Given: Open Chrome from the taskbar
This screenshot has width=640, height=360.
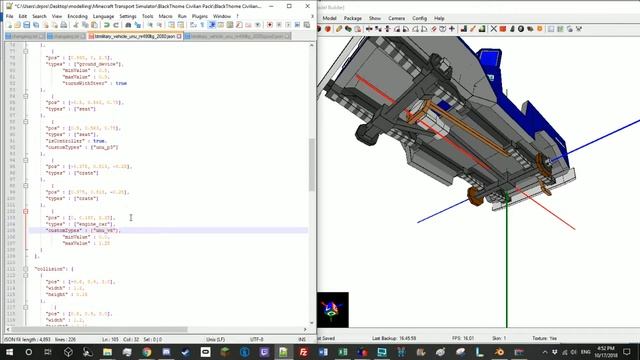Looking at the screenshot, I should coord(147,352).
